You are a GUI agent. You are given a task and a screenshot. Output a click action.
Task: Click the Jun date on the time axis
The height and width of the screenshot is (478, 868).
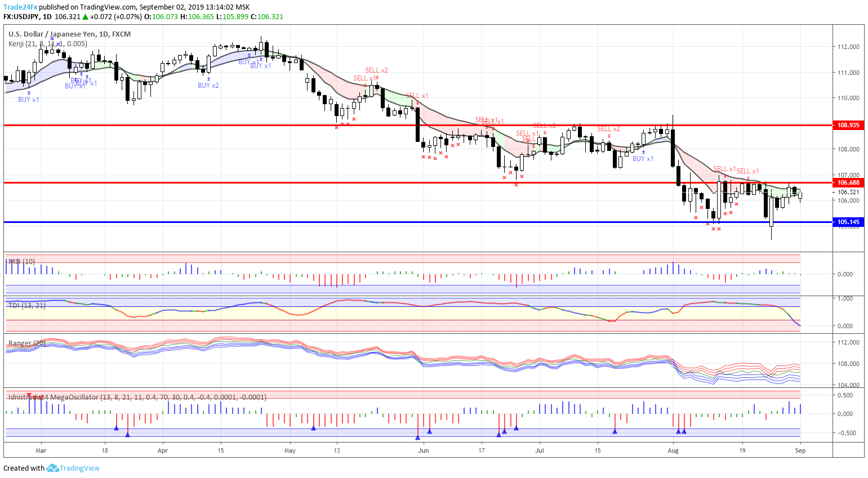[x=424, y=450]
